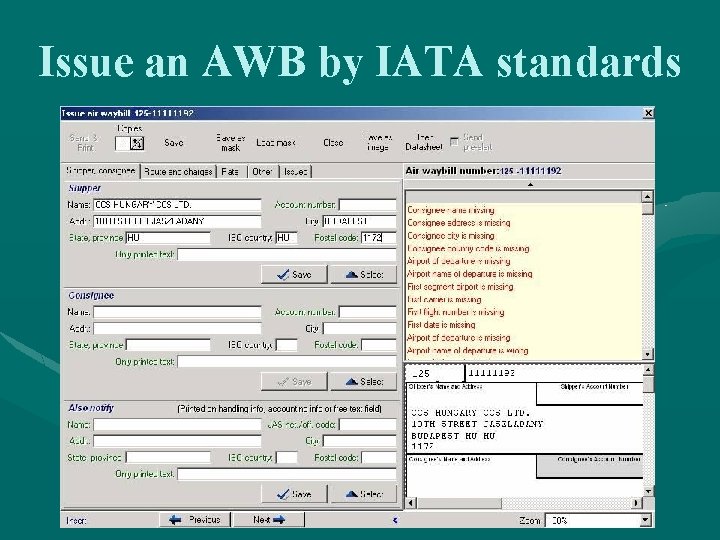Viewport: 720px width, 540px height.
Task: Click the Shipper section Save button
Action: (x=294, y=275)
